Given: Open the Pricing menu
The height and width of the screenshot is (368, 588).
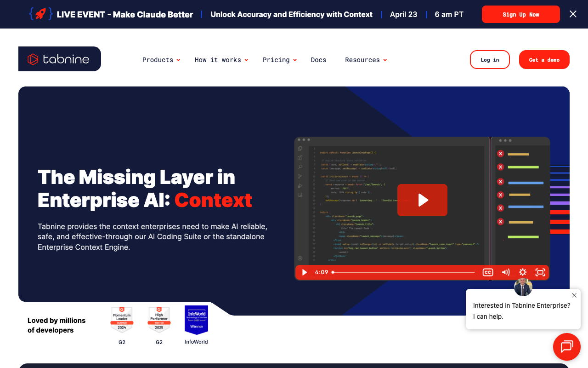Looking at the screenshot, I should (276, 60).
